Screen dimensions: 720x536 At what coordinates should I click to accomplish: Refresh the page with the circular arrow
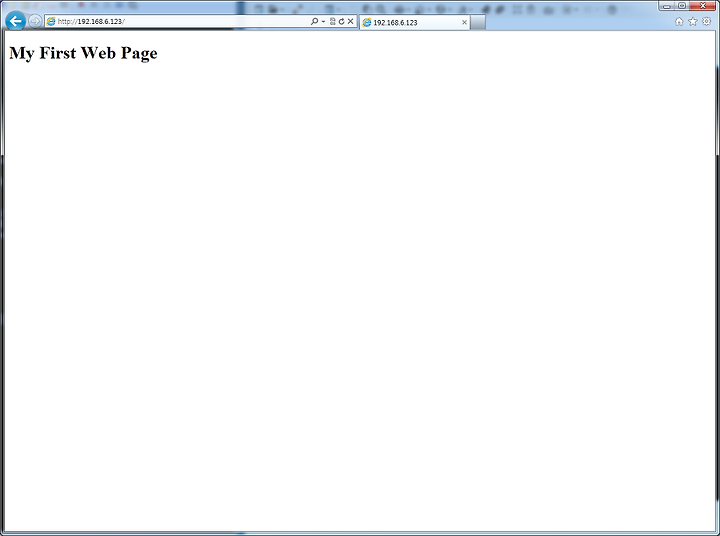(x=341, y=21)
